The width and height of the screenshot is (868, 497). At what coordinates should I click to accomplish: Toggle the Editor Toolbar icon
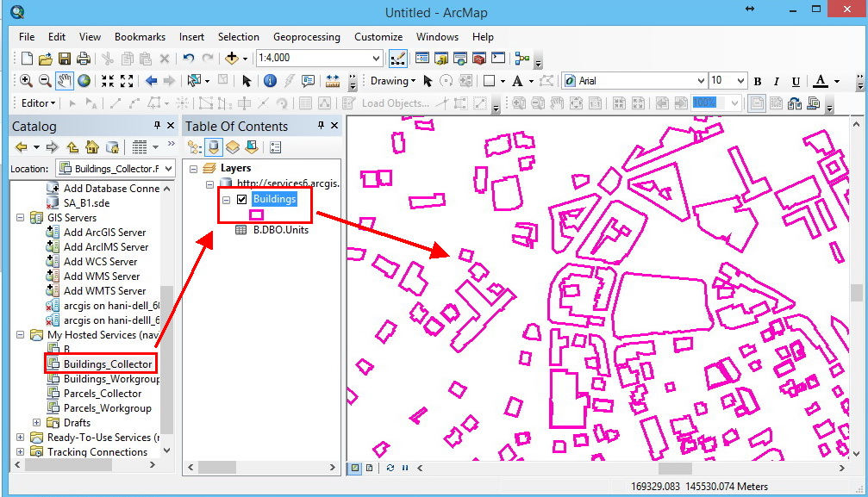(x=398, y=58)
